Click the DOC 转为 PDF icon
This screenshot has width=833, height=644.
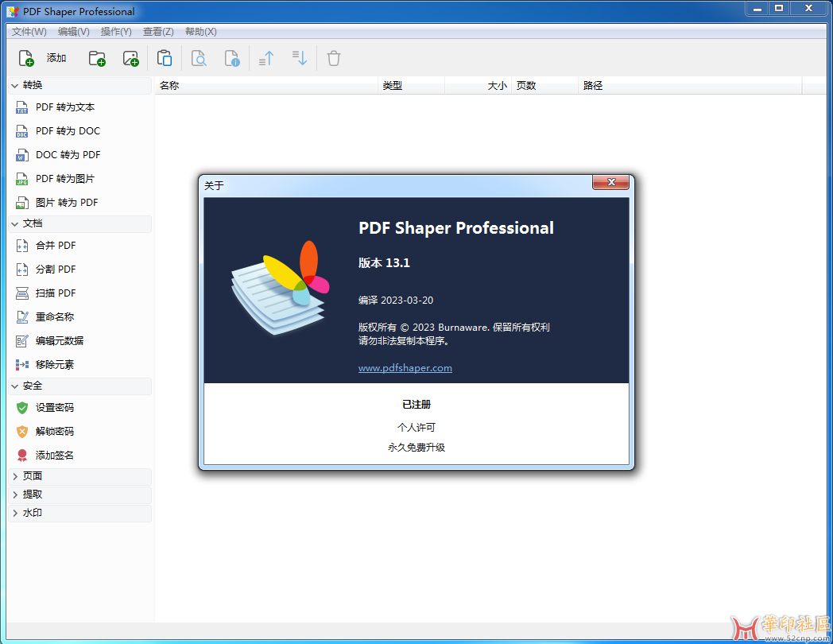pyautogui.click(x=21, y=155)
